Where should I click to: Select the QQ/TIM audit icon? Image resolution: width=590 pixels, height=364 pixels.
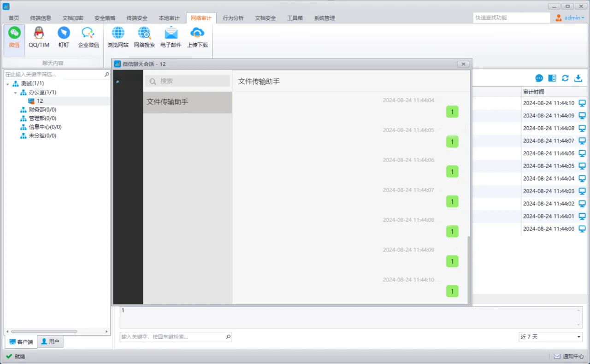pos(39,37)
